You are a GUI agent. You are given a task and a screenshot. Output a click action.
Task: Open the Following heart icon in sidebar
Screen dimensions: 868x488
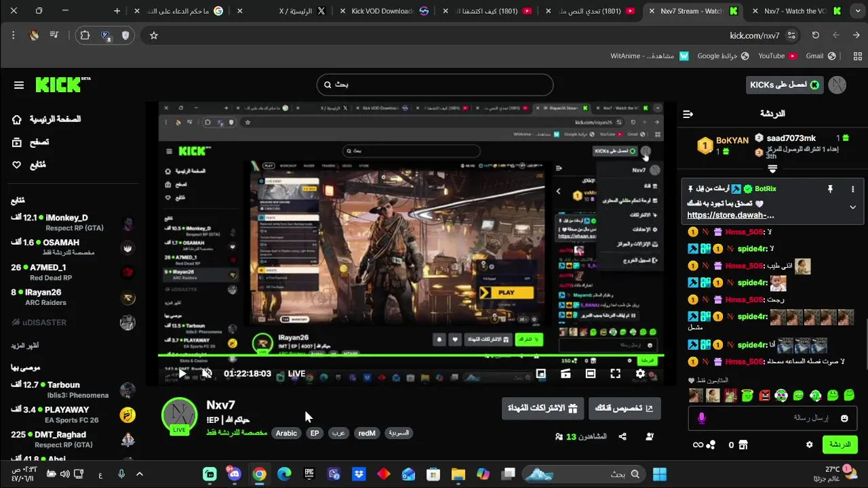pyautogui.click(x=17, y=165)
